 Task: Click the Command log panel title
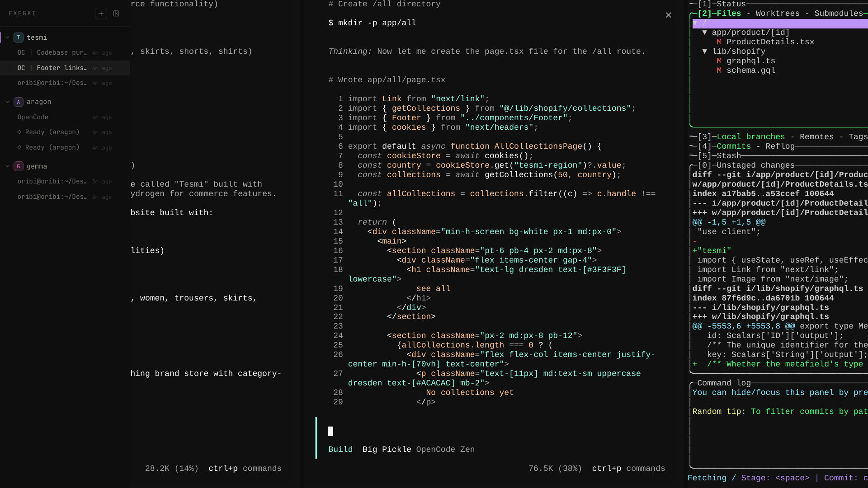pyautogui.click(x=724, y=383)
